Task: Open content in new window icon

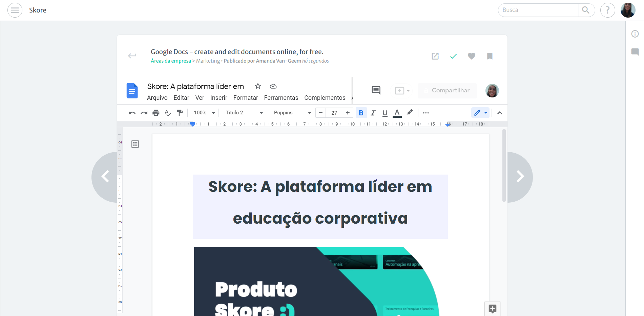Action: [435, 56]
